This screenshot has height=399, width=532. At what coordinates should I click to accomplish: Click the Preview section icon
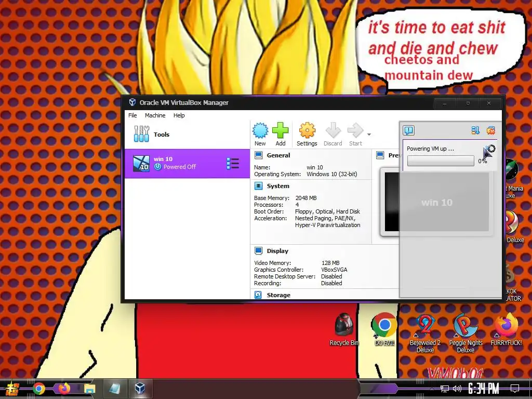click(380, 155)
